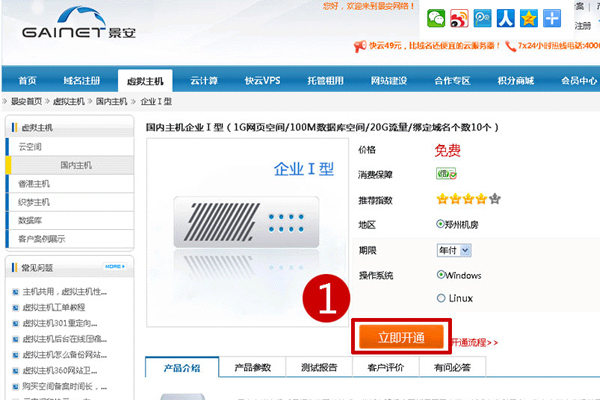Open the 快云VPS navigation menu

click(262, 81)
